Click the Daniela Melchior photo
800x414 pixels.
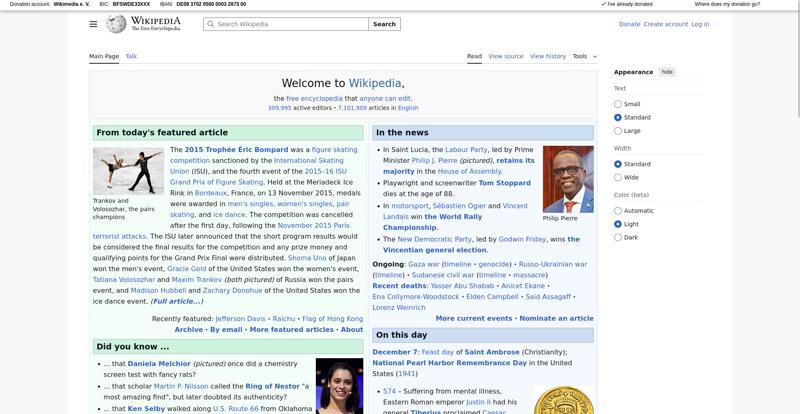coord(339,386)
